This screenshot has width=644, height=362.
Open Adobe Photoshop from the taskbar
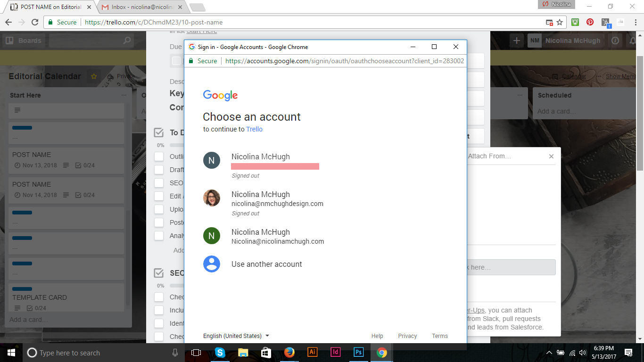click(358, 353)
